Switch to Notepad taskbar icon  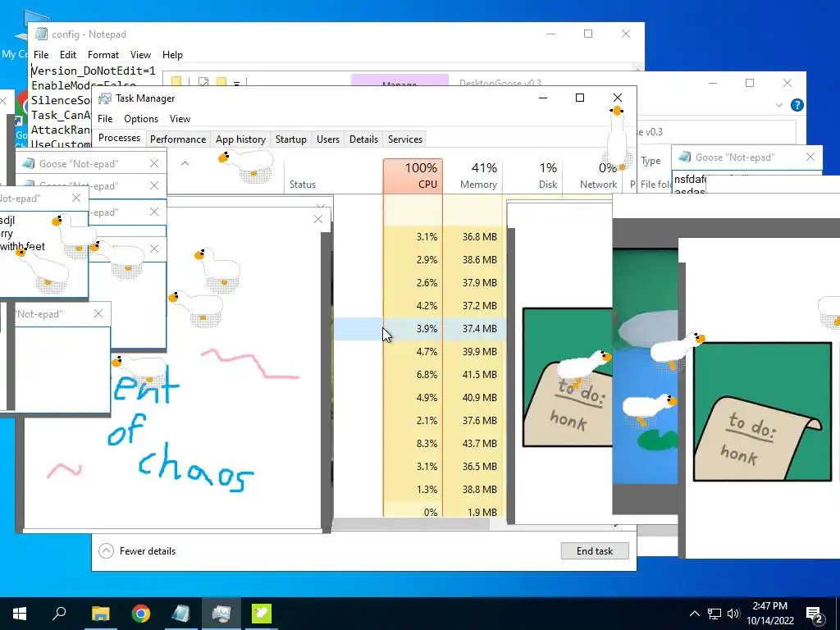181,614
